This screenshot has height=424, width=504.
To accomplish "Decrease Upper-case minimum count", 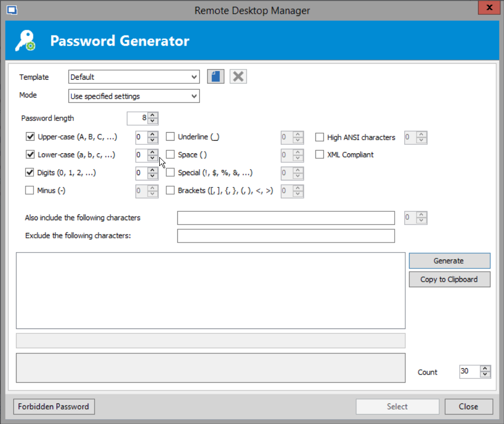I will click(152, 140).
